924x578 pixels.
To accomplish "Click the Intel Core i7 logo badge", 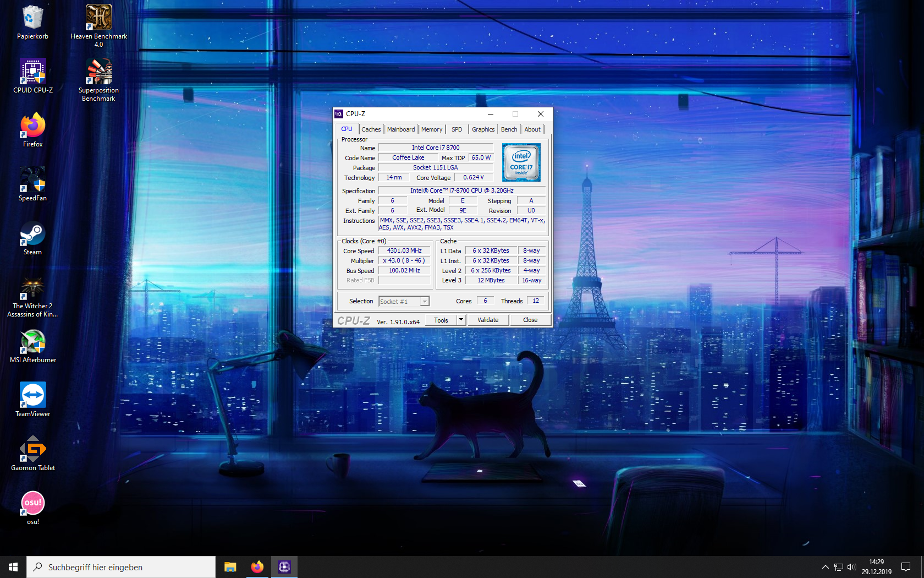I will (x=521, y=162).
